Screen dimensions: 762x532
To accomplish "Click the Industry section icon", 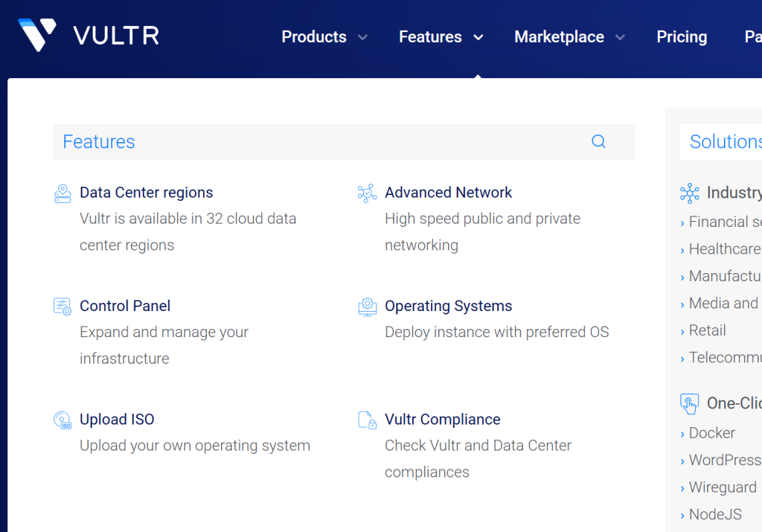I will click(x=690, y=193).
